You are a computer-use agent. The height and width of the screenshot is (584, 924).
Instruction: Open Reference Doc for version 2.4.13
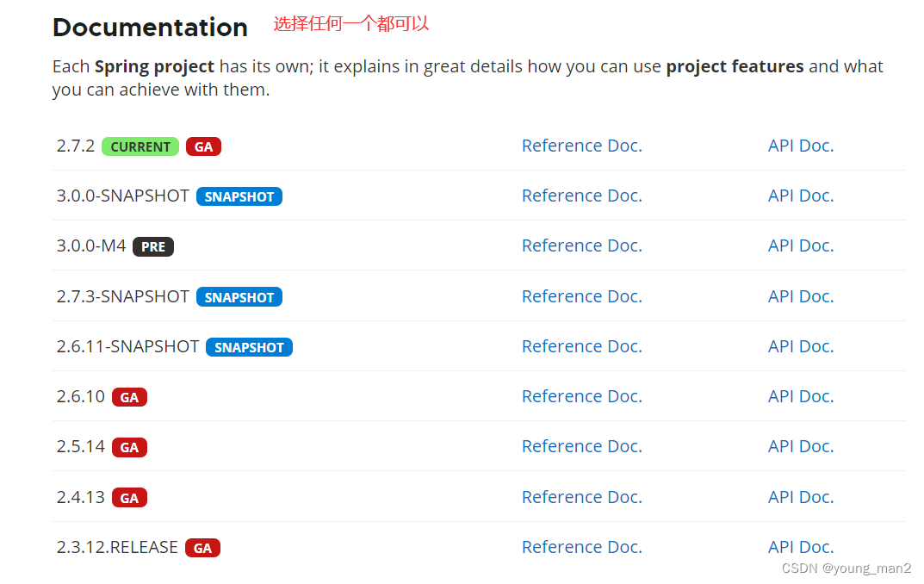pos(581,497)
